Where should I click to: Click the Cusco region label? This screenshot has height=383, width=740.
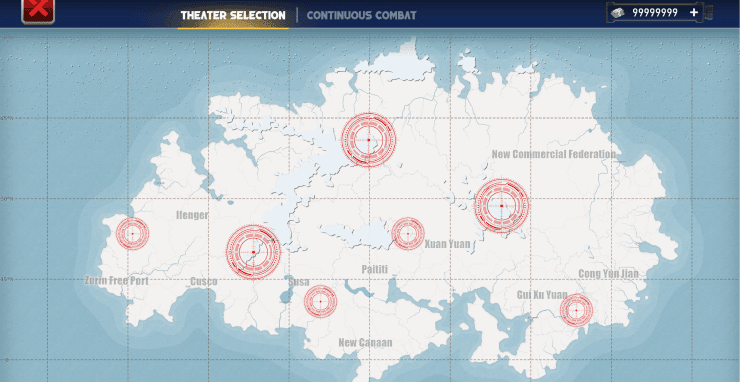pos(204,282)
